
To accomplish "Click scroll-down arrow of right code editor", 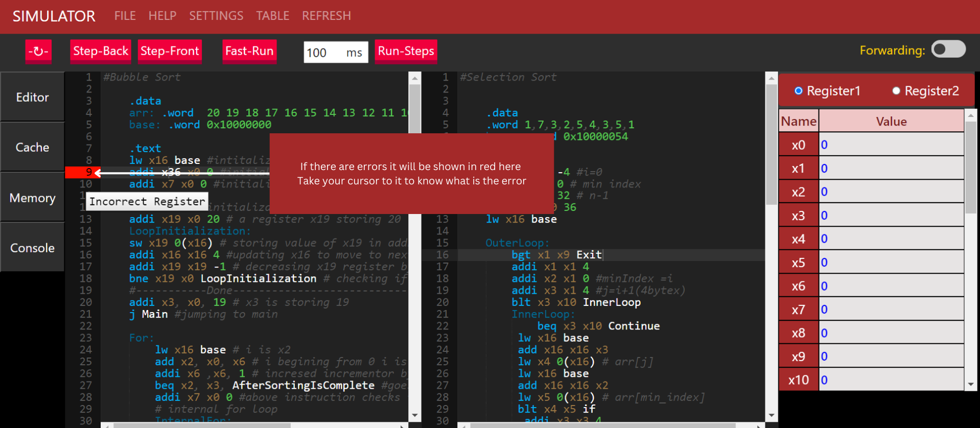I will (771, 415).
